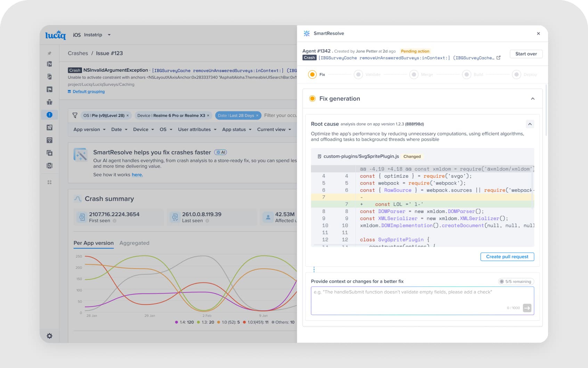Open the OS dropdown filter
This screenshot has height=368, width=588.
click(x=166, y=129)
